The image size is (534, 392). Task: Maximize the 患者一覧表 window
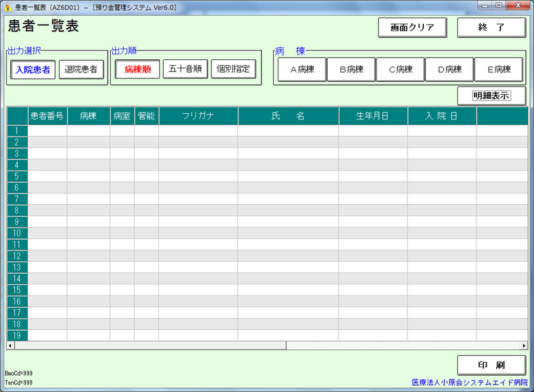[x=499, y=6]
